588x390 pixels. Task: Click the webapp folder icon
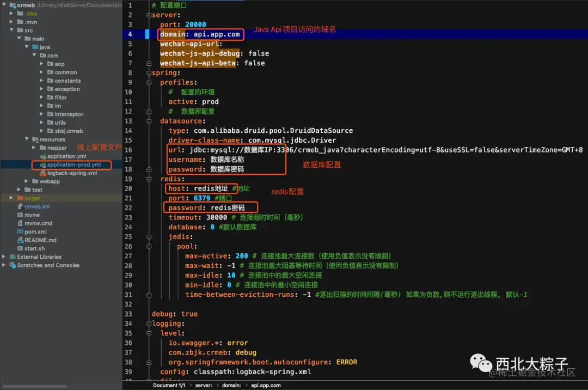coord(35,181)
